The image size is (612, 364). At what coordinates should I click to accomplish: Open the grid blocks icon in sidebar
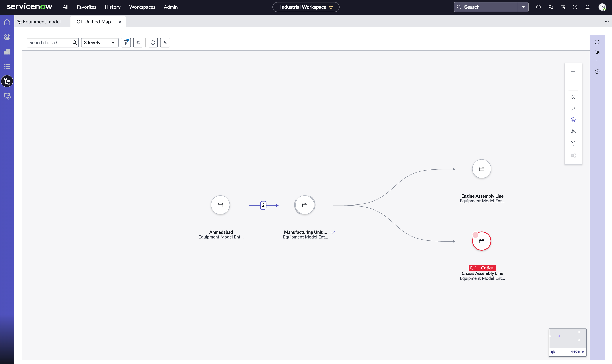[7, 52]
